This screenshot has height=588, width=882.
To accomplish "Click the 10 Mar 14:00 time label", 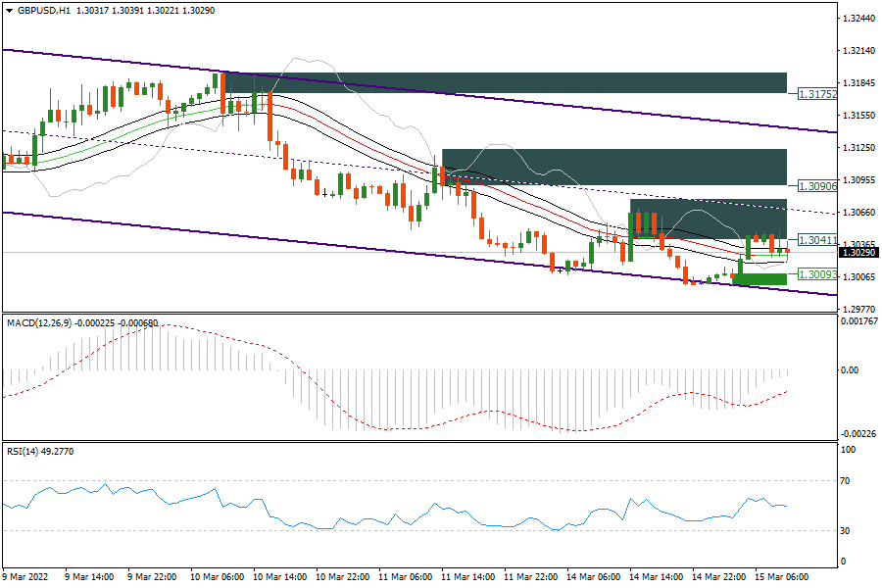I will pyautogui.click(x=280, y=577).
